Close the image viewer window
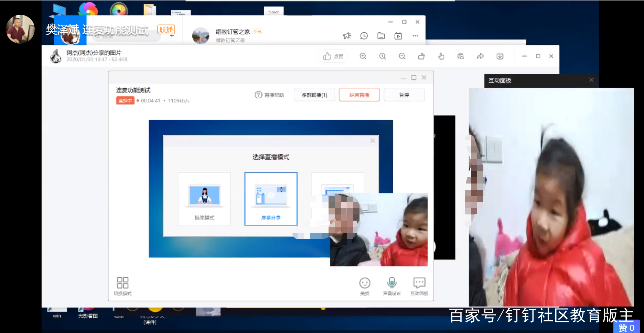 pyautogui.click(x=551, y=56)
